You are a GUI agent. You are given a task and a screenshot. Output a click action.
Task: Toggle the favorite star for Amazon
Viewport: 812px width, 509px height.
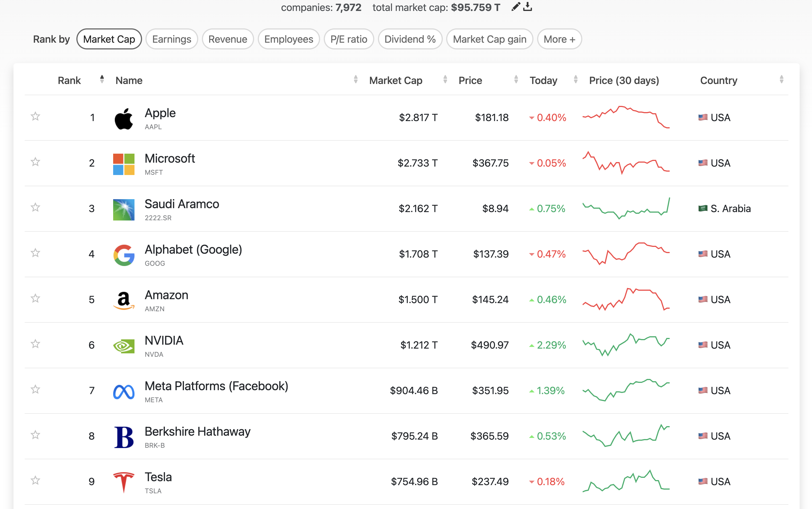tap(35, 298)
